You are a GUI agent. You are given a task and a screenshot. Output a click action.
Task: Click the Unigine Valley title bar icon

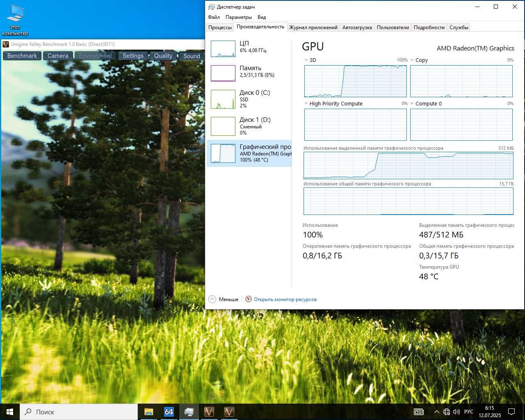pyautogui.click(x=6, y=44)
